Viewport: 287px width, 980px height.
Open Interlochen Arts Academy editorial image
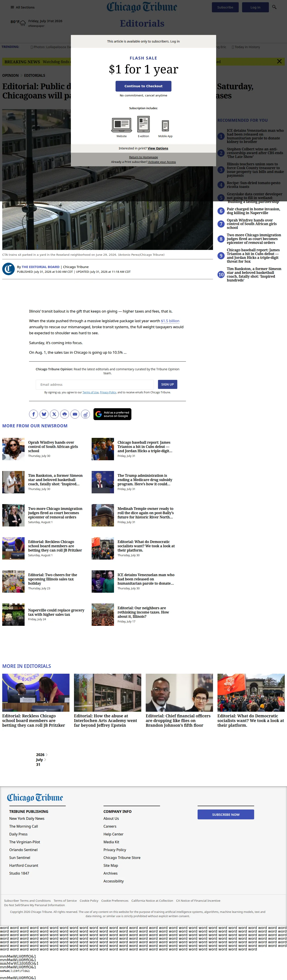coord(108,692)
